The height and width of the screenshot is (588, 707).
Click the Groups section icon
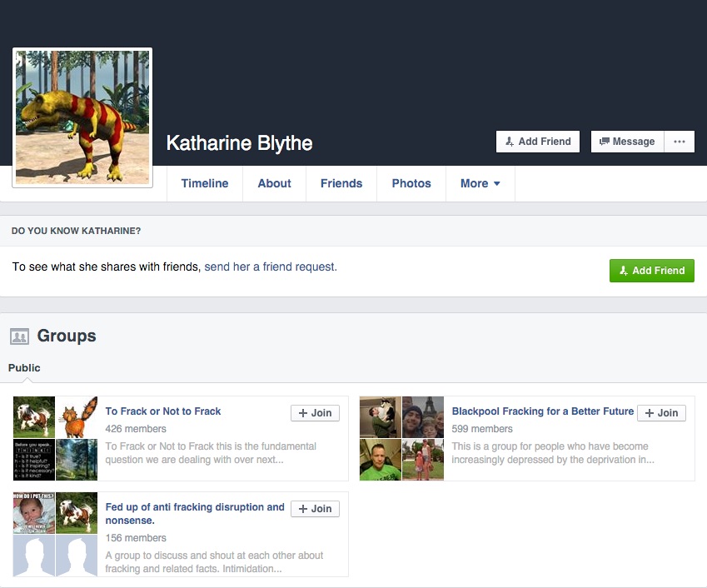tap(19, 336)
